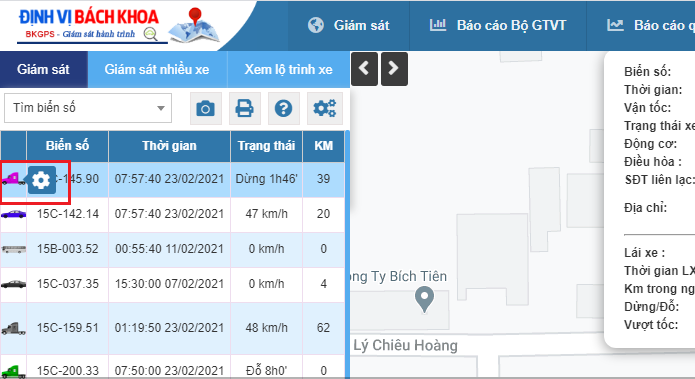Image resolution: width=695 pixels, height=379 pixels.
Task: Switch to the Giám sát nhiều xe tab
Action: tap(157, 70)
